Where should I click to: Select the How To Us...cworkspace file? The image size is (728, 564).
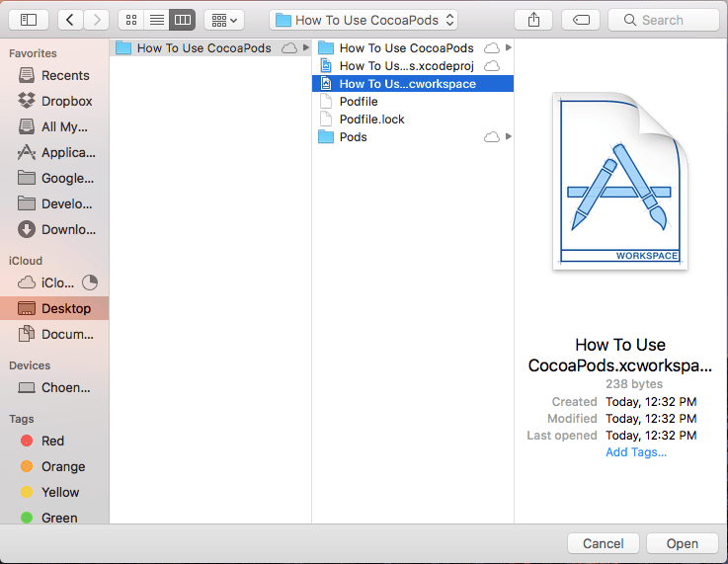(413, 84)
